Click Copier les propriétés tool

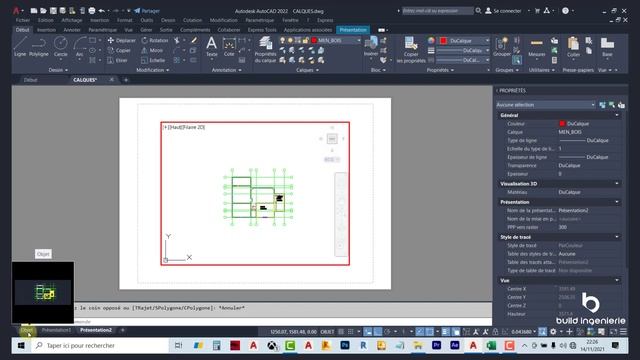click(411, 49)
